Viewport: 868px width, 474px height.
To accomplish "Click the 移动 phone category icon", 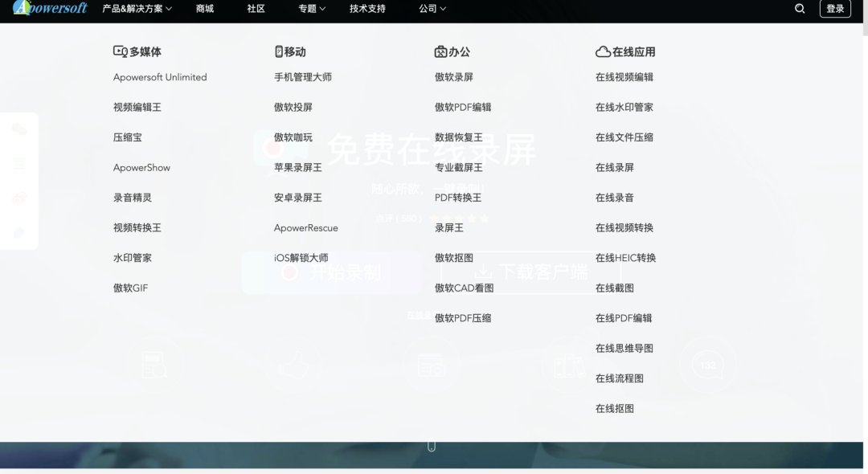I will click(278, 51).
